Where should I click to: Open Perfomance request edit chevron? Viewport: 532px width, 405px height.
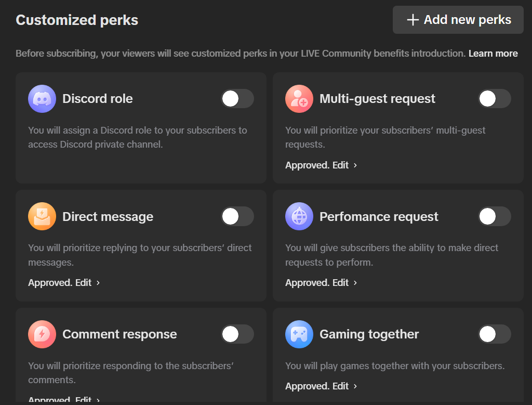click(355, 283)
